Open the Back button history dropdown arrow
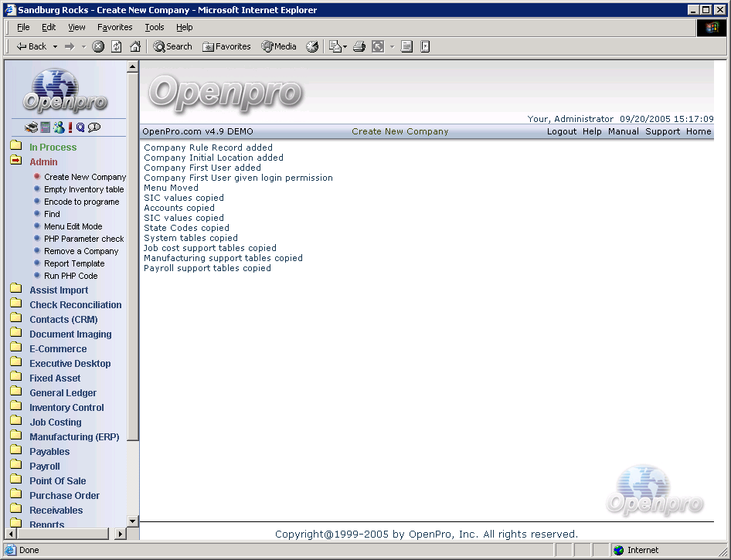Screen dimensions: 731x560 tap(55, 46)
